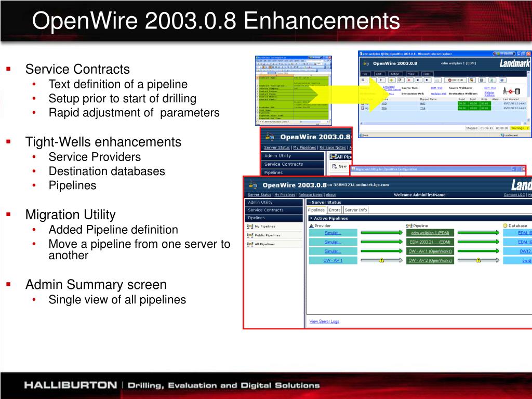Click the OpenWire logo icon in front window

[253, 185]
